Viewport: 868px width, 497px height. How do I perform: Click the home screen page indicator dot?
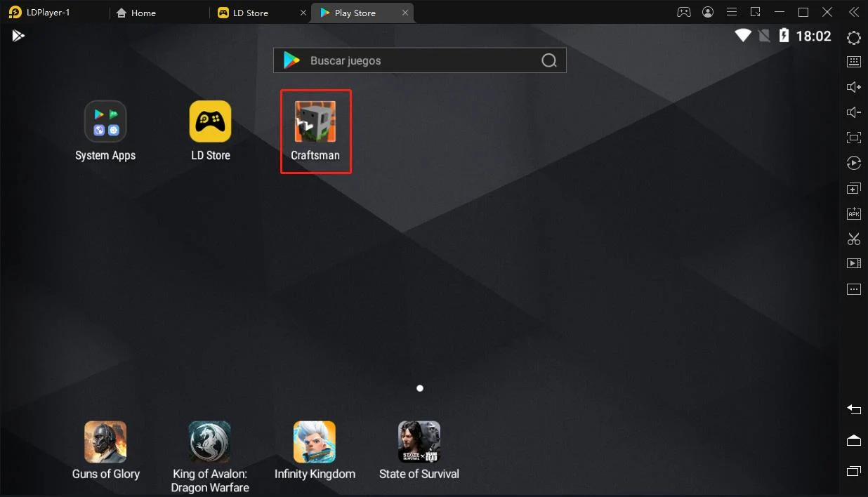coord(420,388)
